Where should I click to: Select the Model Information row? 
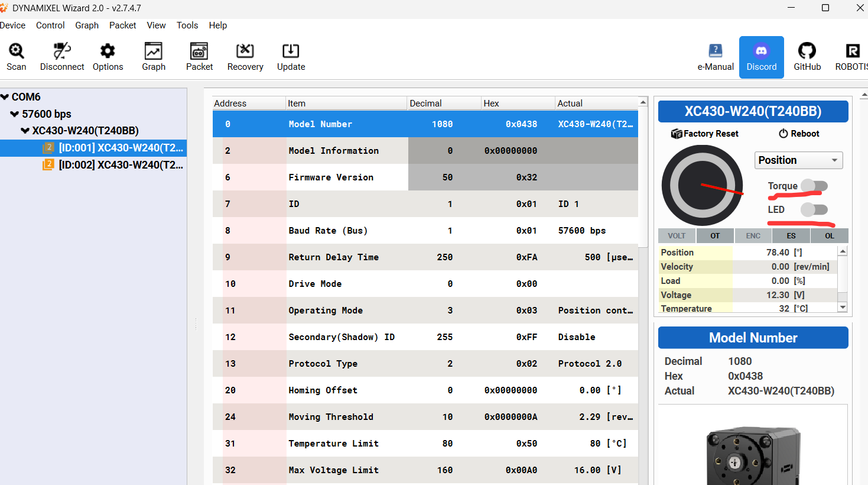coord(425,151)
